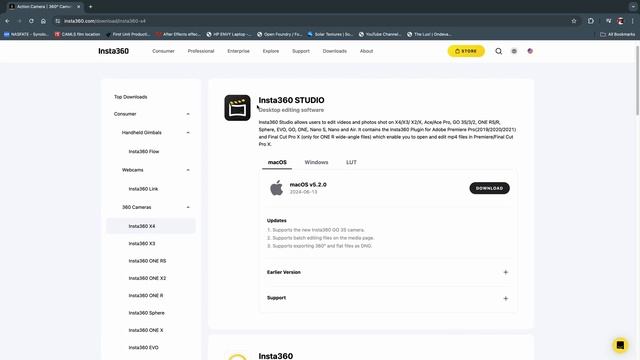
Task: Open the NASFATE bookmark
Action: 25,34
